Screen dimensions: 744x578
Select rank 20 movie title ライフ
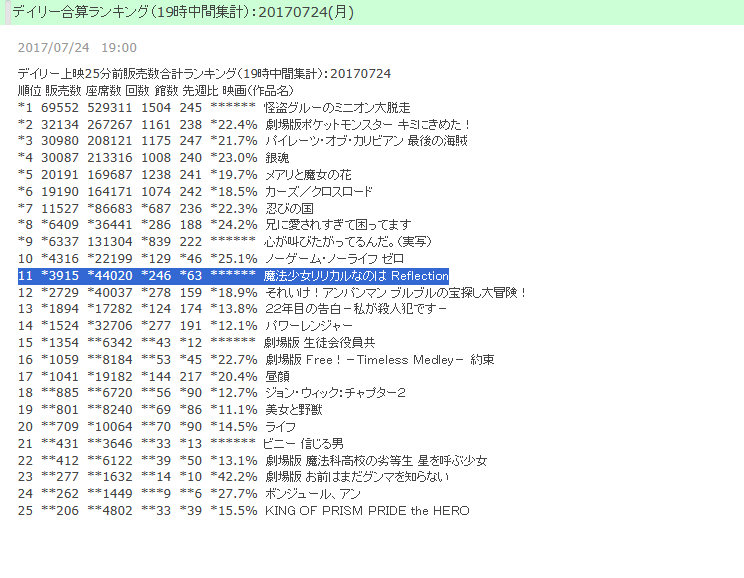280,427
